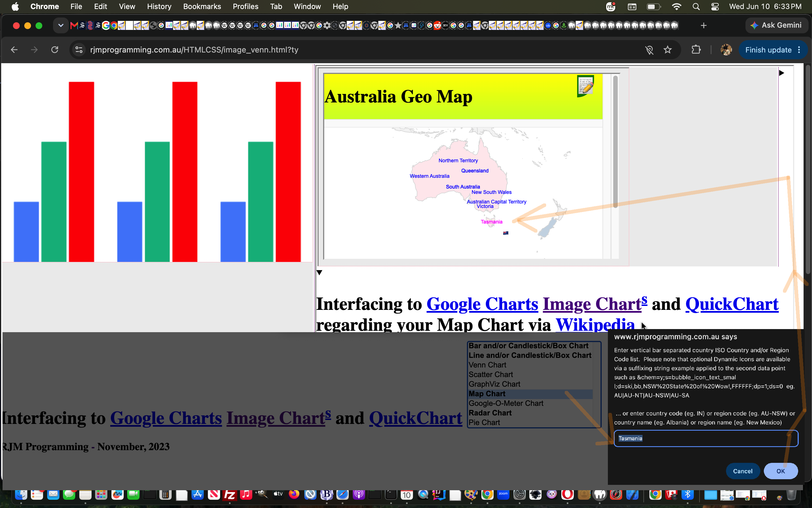The width and height of the screenshot is (812, 508).
Task: Launch Firefox from the Dock
Action: coord(294,494)
